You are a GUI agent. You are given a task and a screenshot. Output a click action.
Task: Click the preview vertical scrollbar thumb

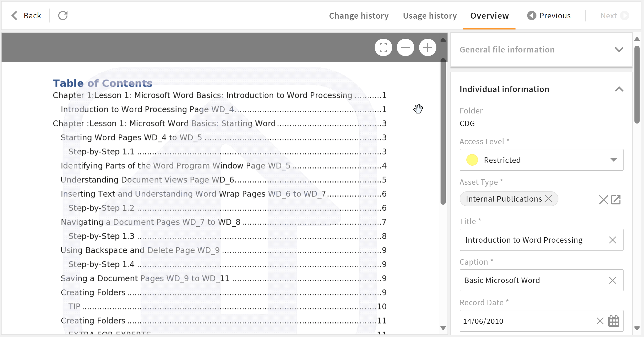coord(443,131)
